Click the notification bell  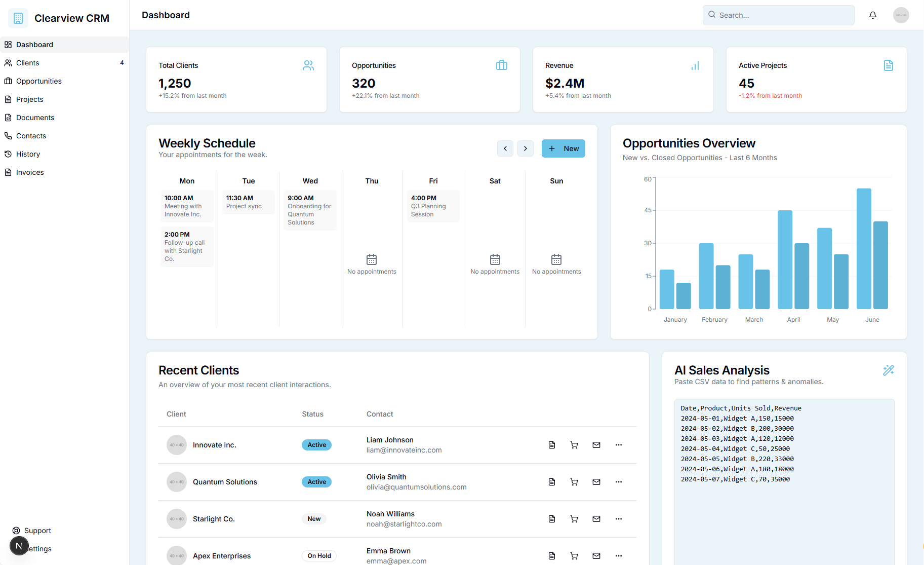coord(872,15)
